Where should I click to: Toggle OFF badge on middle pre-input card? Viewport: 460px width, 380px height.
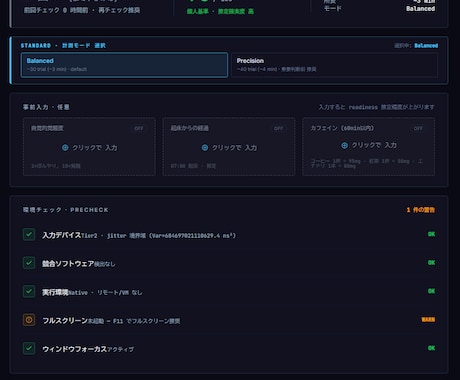(278, 128)
